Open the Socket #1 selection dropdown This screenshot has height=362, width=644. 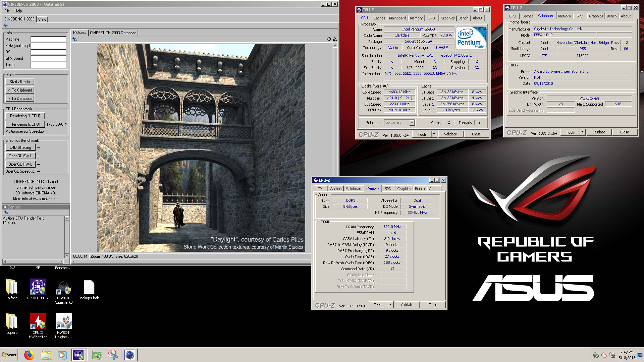[x=399, y=123]
